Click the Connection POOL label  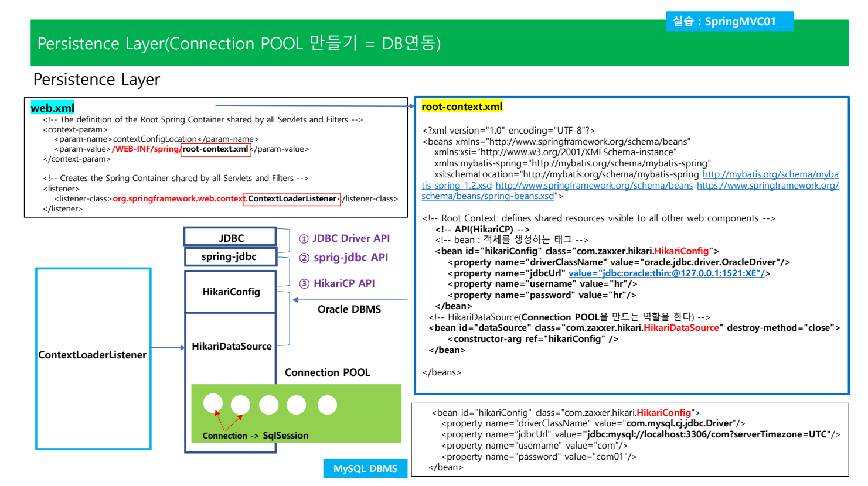click(327, 372)
